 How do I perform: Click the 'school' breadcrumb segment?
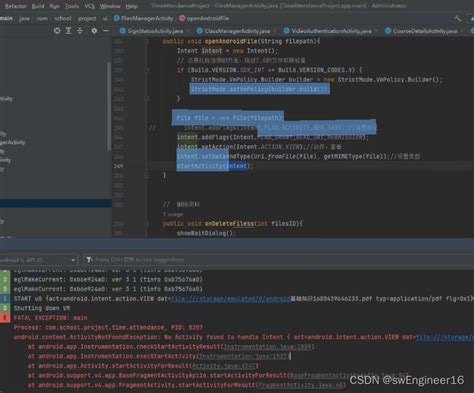tap(63, 18)
